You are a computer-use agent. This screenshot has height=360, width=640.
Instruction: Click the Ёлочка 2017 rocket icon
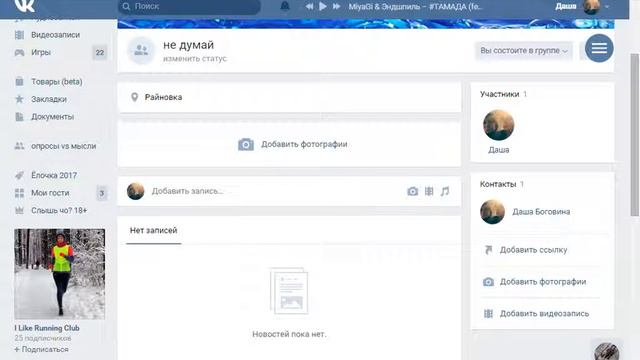(x=19, y=175)
